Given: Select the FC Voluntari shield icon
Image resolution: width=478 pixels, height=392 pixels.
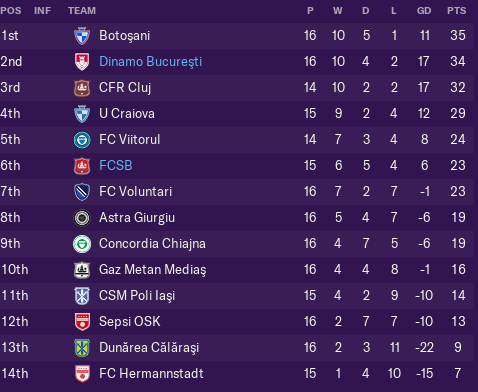Looking at the screenshot, I should [82, 192].
